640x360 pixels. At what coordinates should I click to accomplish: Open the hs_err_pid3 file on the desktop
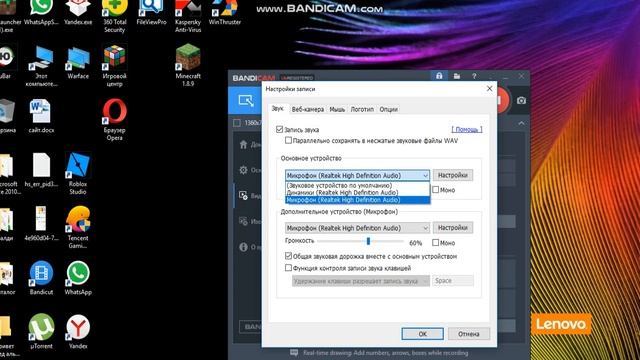coord(41,170)
